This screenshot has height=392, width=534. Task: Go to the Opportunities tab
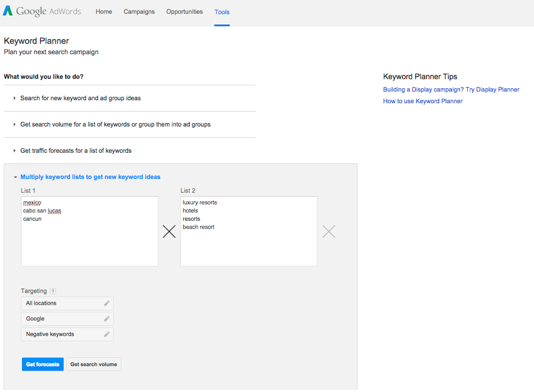pyautogui.click(x=184, y=12)
